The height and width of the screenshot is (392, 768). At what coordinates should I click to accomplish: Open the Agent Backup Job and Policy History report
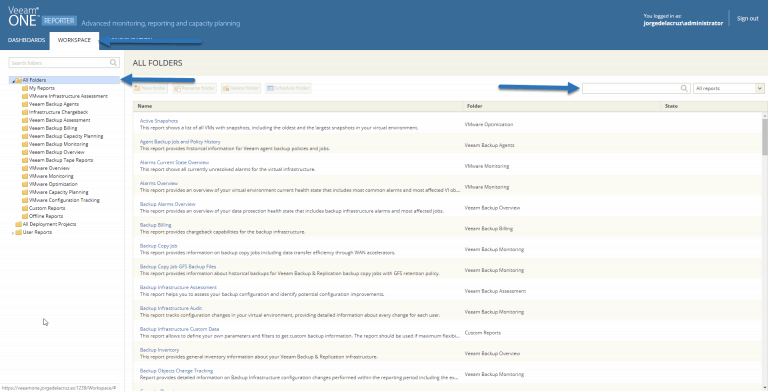click(180, 142)
